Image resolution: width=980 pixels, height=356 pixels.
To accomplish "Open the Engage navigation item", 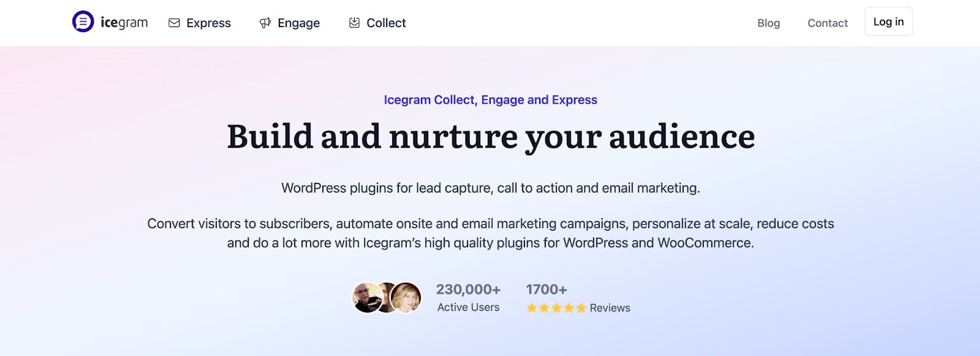I will click(299, 23).
